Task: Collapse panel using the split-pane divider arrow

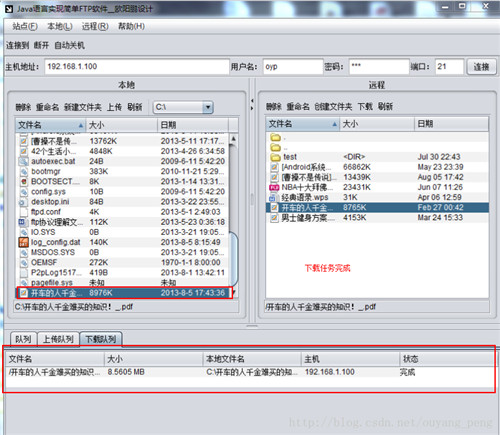Action: pyautogui.click(x=252, y=100)
